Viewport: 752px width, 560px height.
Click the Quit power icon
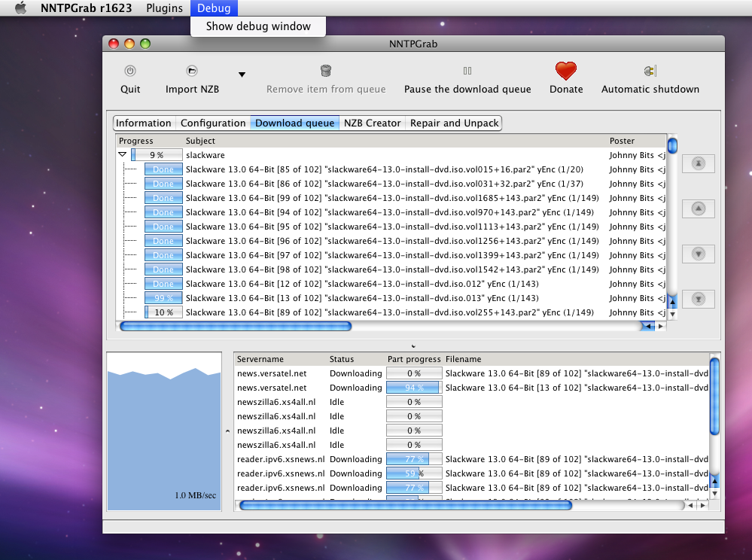[130, 71]
